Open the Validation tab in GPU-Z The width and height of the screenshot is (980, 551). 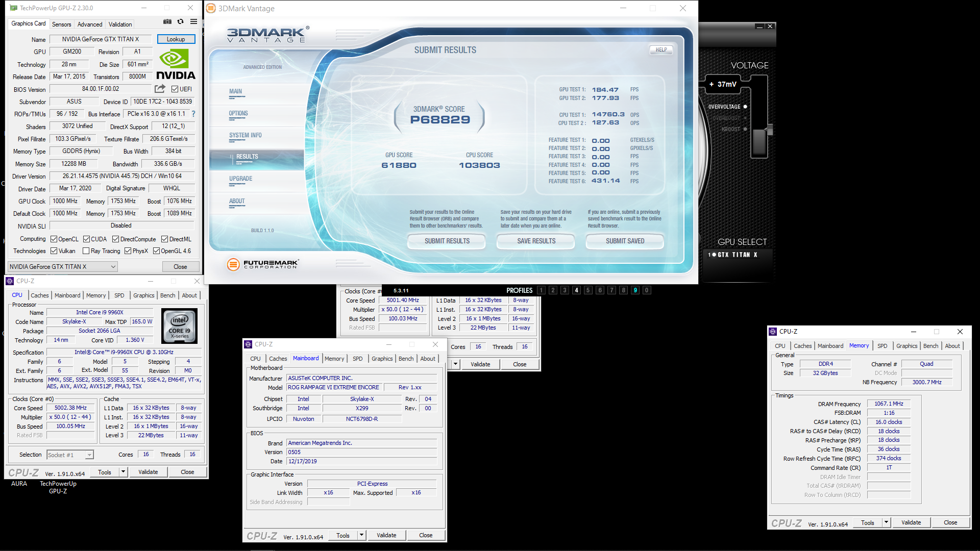[120, 24]
